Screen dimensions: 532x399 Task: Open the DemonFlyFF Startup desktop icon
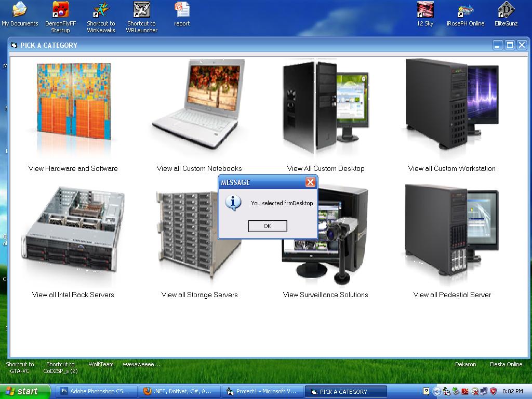60,10
